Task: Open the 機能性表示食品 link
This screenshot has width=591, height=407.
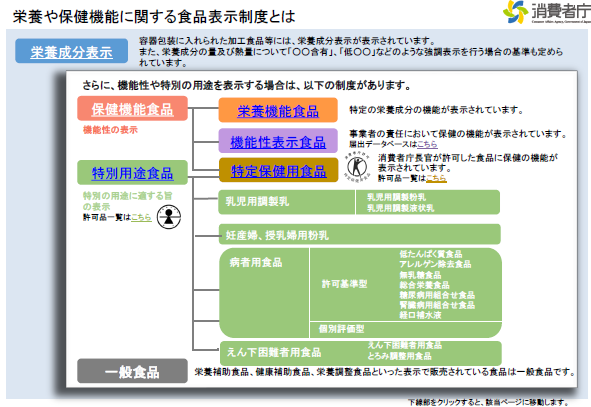Action: pos(278,142)
